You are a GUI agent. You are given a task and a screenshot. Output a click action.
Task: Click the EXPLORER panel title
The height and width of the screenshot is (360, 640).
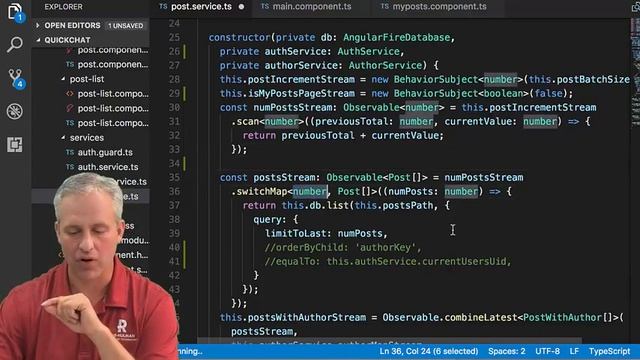pyautogui.click(x=63, y=7)
